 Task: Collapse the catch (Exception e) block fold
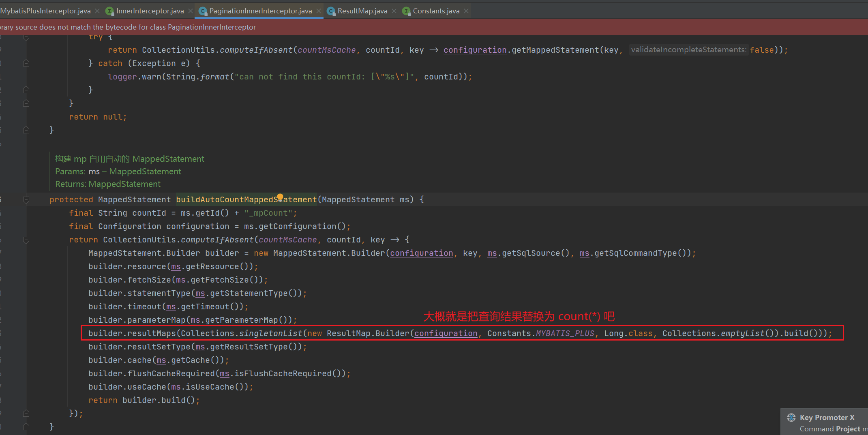26,63
